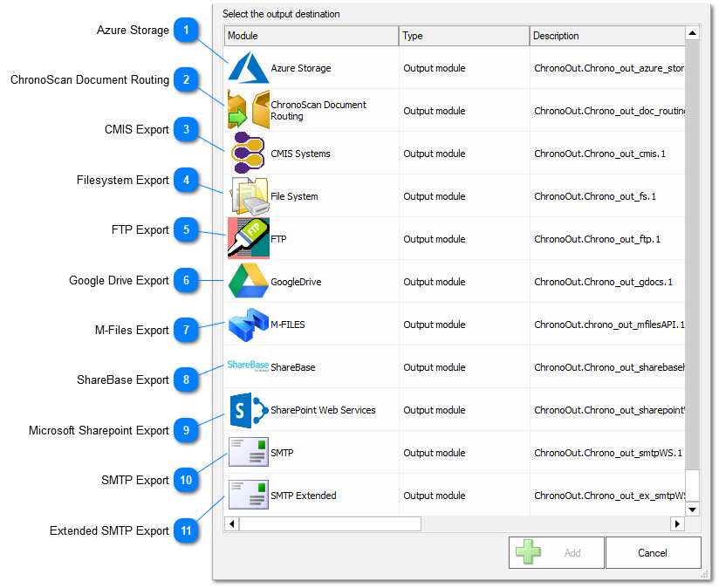Click 'Output module' in the FTP row
Image resolution: width=719 pixels, height=588 pixels.
435,239
